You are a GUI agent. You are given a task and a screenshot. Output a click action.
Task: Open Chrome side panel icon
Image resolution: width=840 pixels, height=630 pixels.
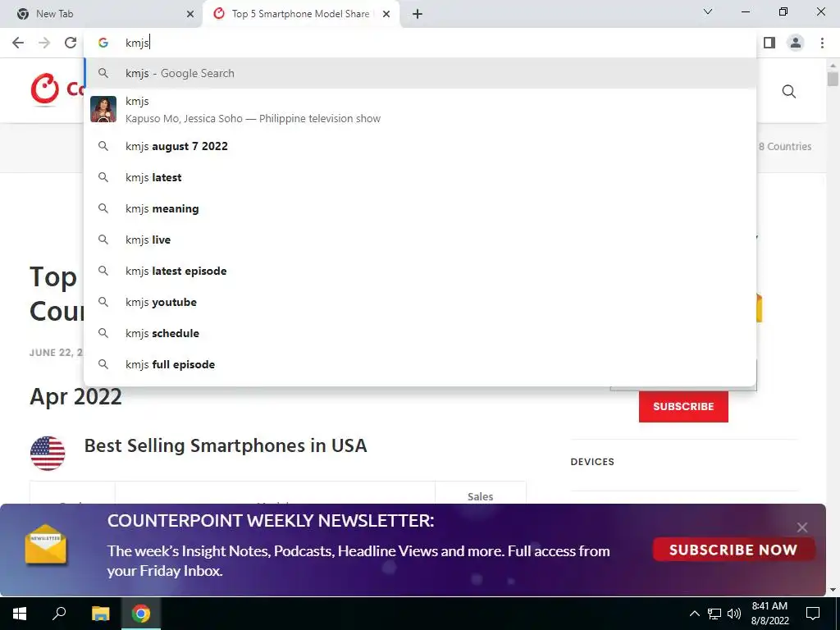tap(769, 43)
